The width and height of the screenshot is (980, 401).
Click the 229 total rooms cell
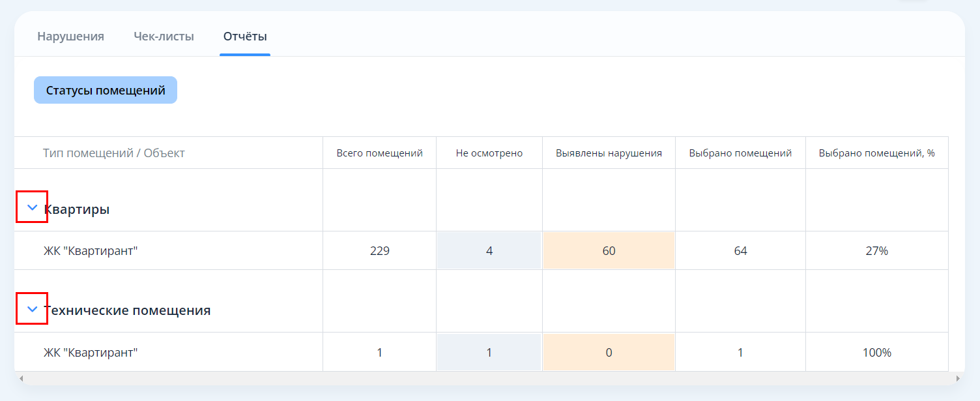point(379,251)
